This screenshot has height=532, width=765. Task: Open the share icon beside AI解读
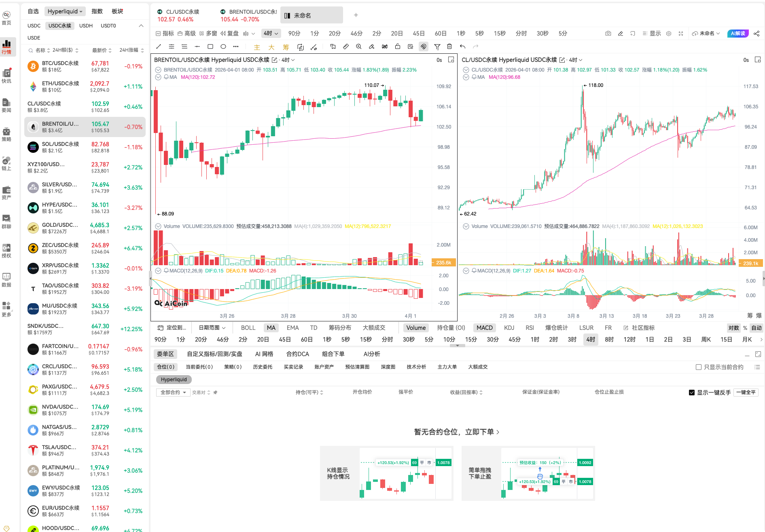point(757,34)
